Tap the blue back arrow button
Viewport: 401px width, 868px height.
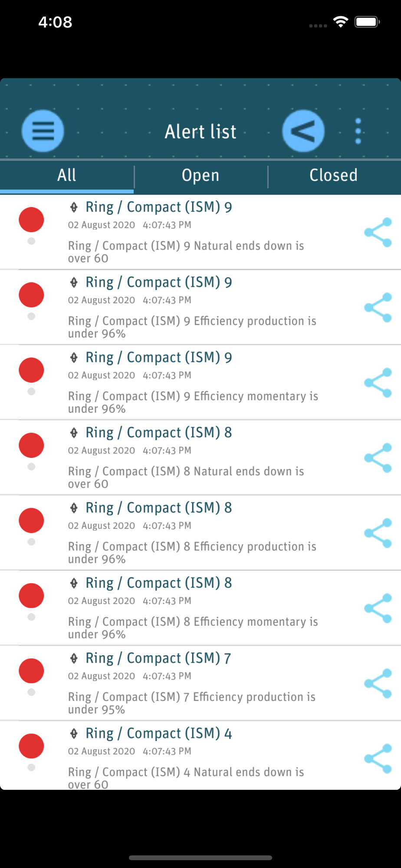click(x=303, y=131)
